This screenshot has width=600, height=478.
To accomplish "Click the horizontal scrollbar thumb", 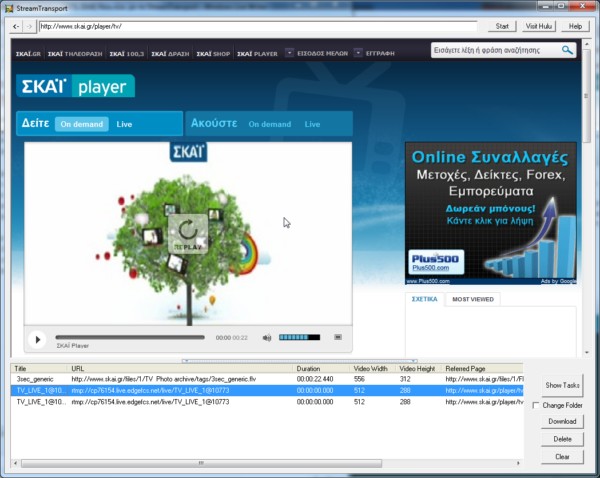I will [x=201, y=463].
